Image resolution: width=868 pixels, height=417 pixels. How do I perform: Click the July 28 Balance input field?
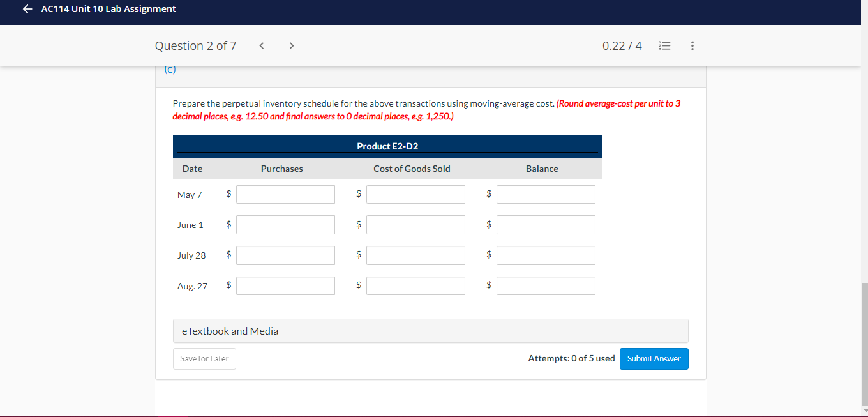[546, 255]
